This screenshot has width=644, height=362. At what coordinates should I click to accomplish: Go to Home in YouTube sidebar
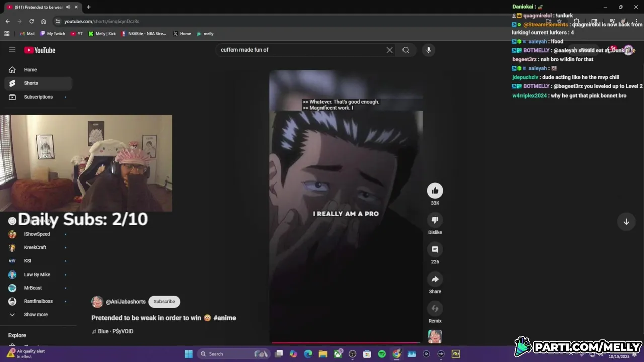(x=38, y=70)
